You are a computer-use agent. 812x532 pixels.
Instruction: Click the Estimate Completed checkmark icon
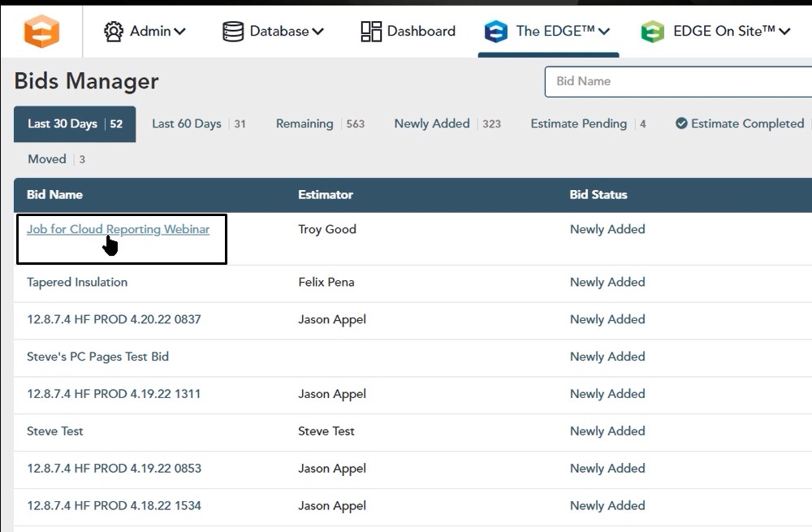(x=681, y=124)
